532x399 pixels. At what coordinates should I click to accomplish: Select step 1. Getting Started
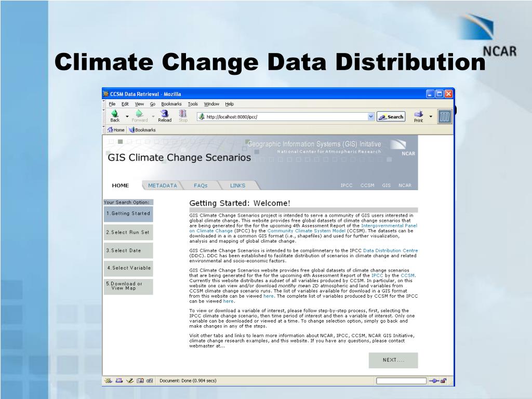coord(128,214)
